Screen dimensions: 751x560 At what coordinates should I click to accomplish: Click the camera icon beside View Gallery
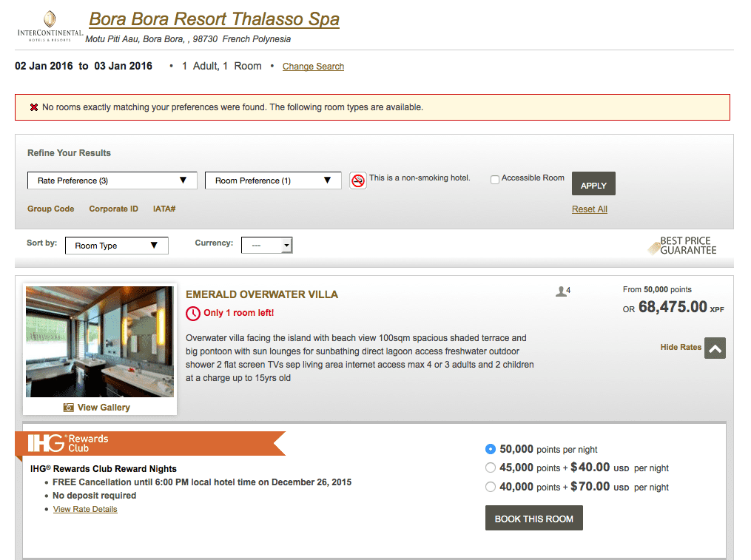[x=69, y=408]
